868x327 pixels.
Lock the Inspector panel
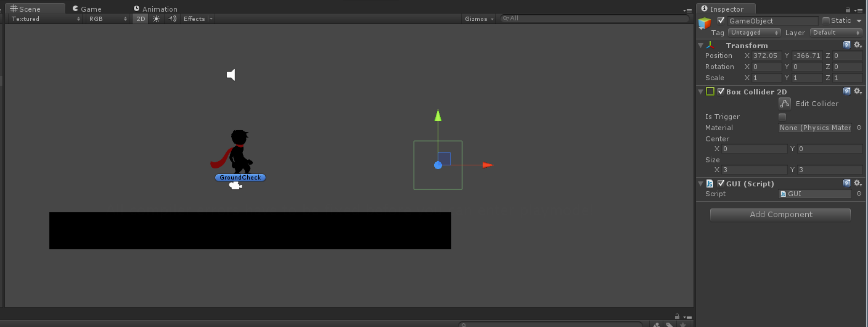tap(848, 9)
